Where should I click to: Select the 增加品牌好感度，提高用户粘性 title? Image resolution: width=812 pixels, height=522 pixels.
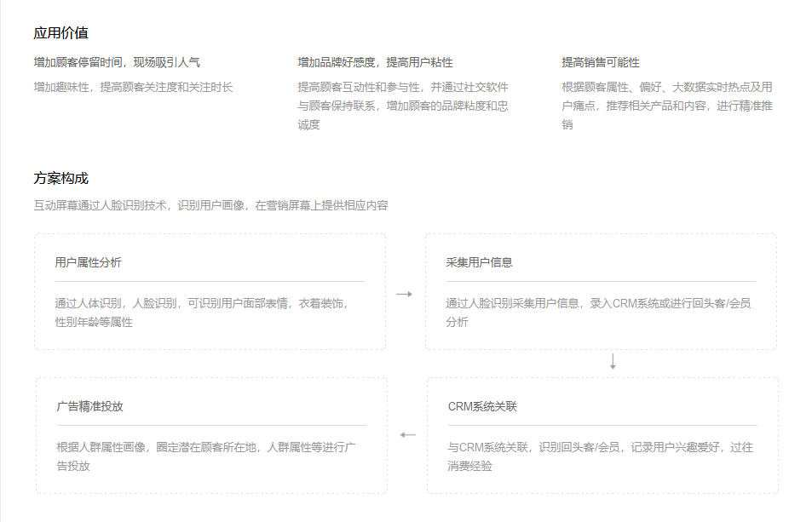point(375,62)
